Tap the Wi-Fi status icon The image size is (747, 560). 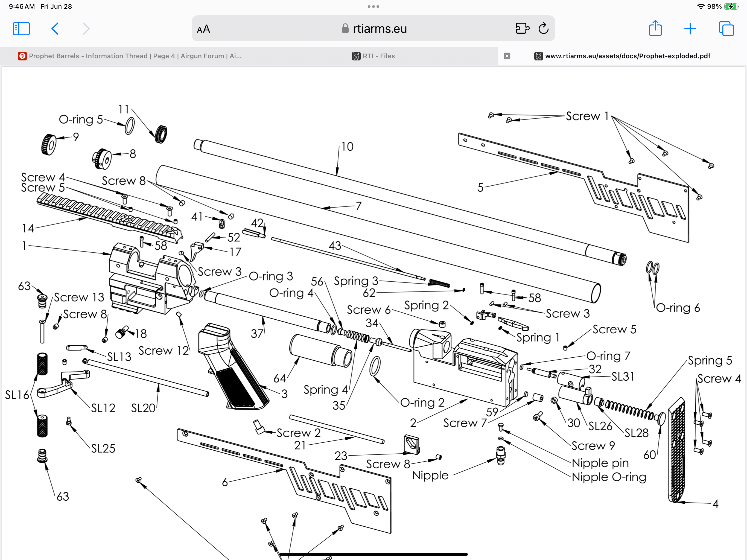pos(701,6)
